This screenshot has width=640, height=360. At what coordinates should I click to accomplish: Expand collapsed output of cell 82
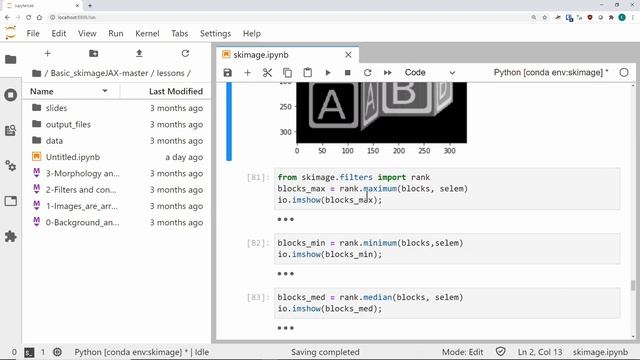tap(285, 274)
